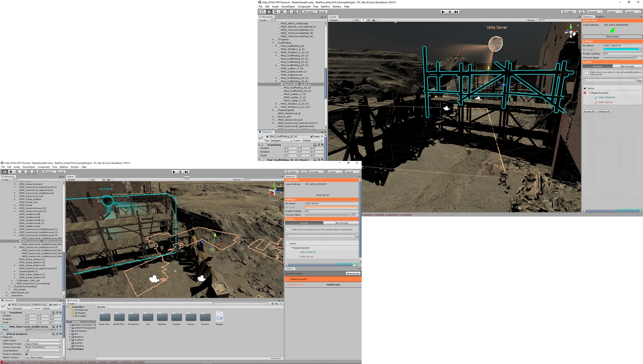Click the Step button in the client window

tap(456, 12)
